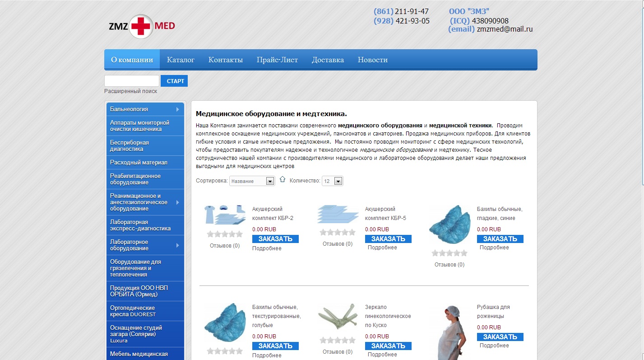644x360 pixels.
Task: Rate Зеркало гинекологическое with stars
Action: click(x=338, y=340)
